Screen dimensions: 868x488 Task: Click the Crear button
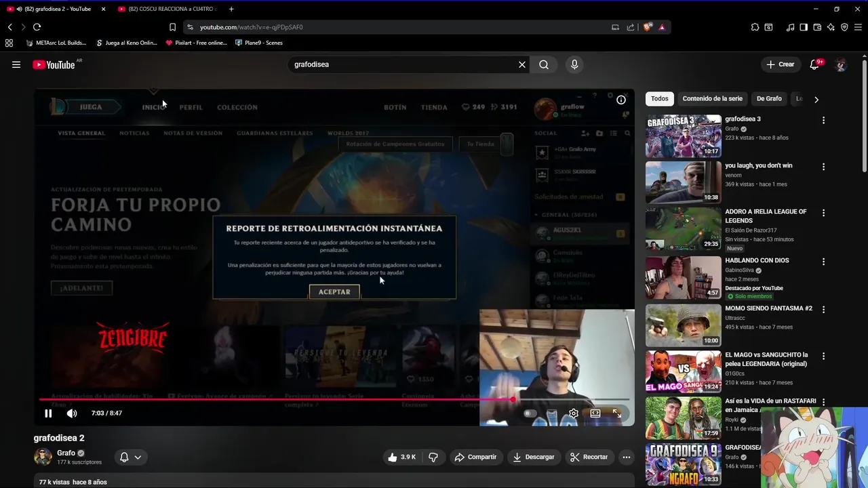(x=780, y=64)
